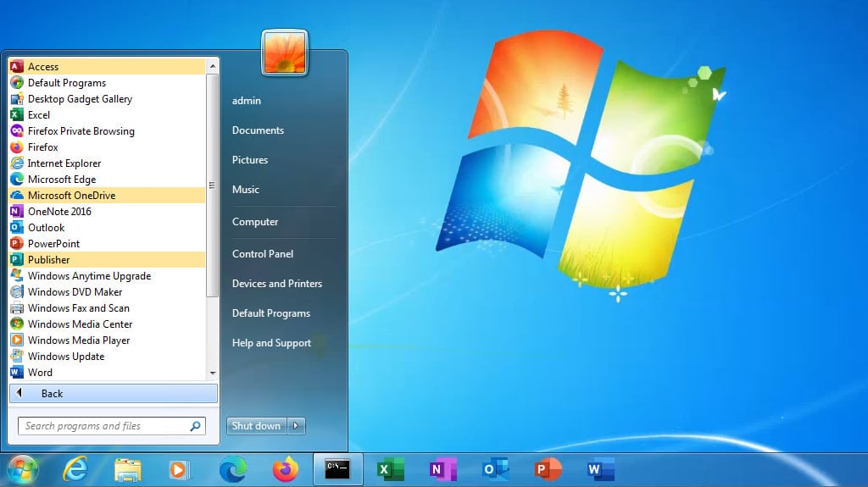Launch Word from the programs list
The image size is (868, 487).
108,372
